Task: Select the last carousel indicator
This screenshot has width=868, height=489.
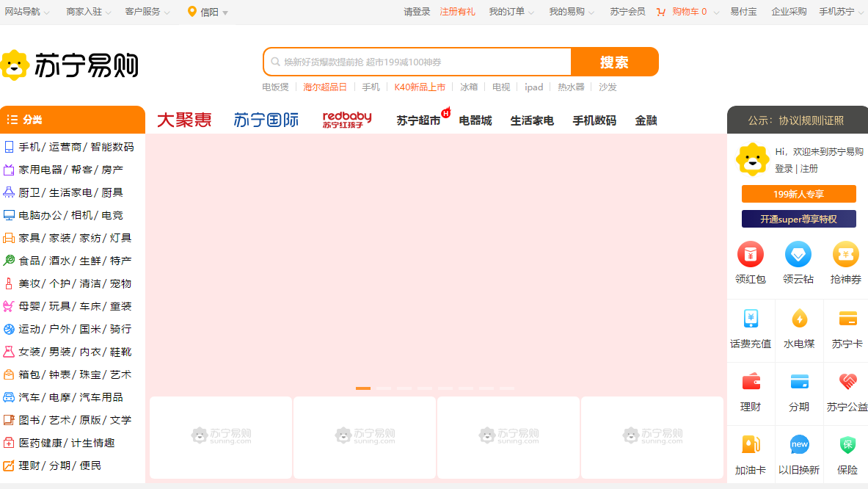Action: [507, 388]
